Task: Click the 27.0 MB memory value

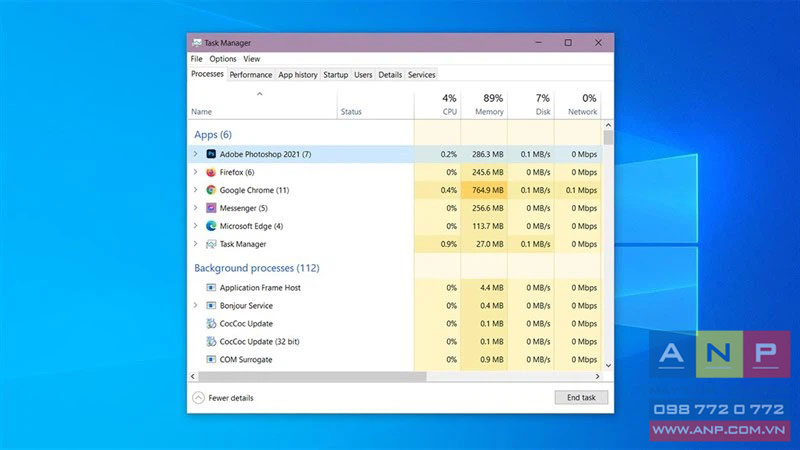Action: (490, 244)
